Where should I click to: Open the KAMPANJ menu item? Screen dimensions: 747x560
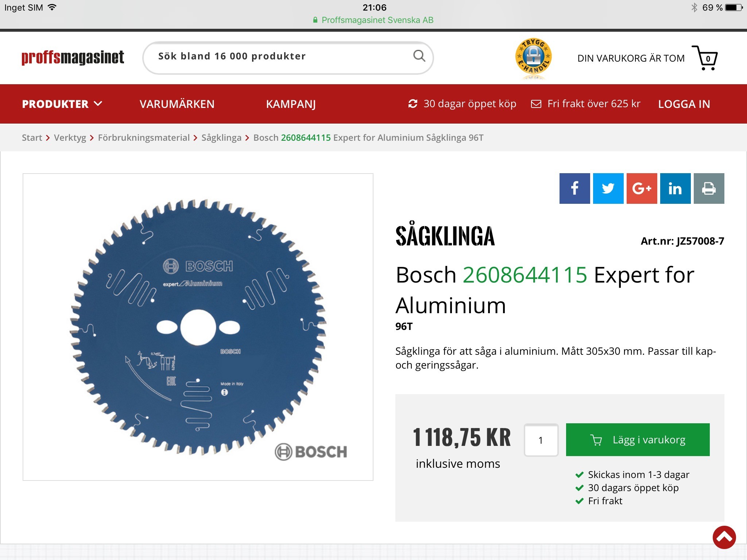pos(291,104)
